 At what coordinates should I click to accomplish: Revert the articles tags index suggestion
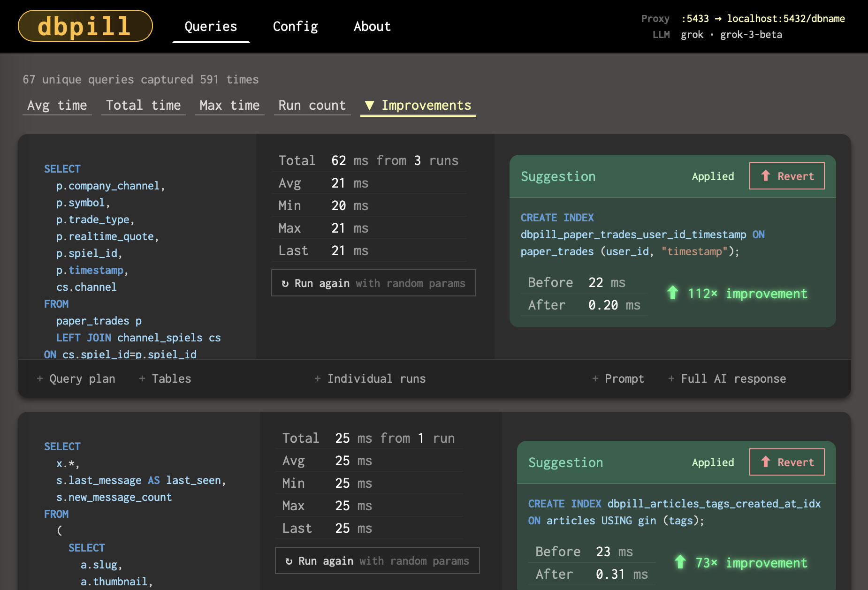[x=787, y=462]
